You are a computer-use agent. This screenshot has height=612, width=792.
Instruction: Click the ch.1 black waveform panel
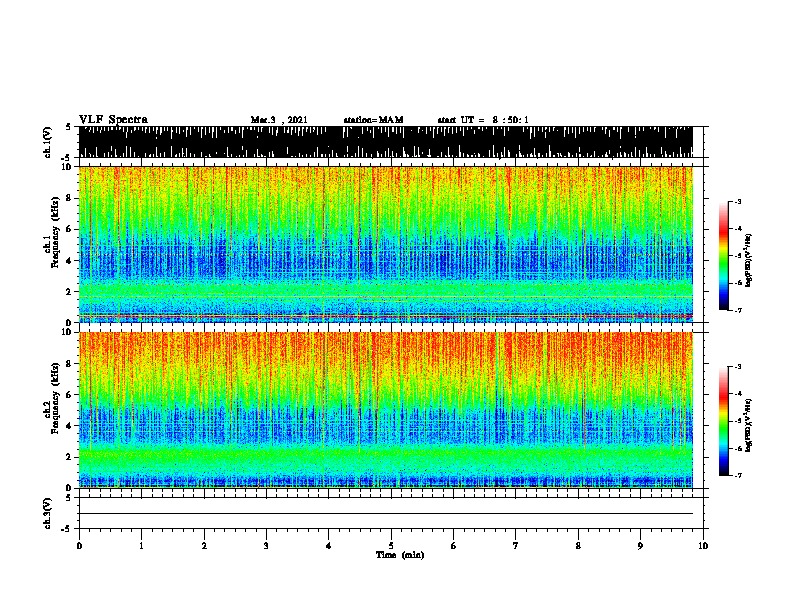pos(385,142)
